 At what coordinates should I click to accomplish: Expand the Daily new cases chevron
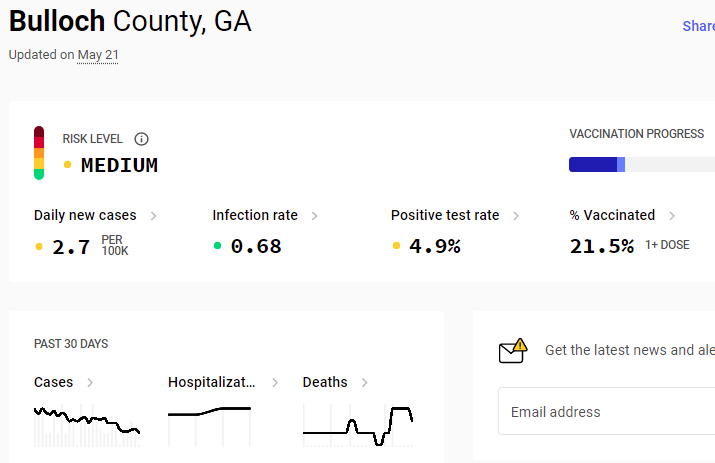pos(154,216)
